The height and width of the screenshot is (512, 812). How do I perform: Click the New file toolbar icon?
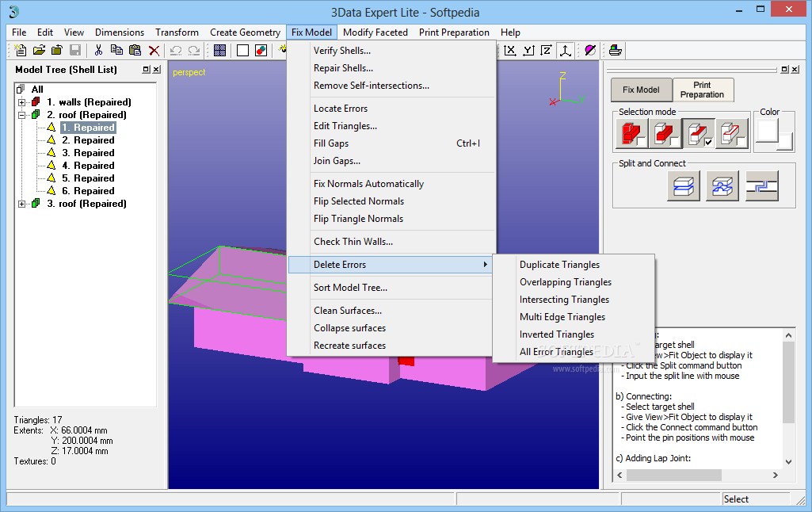click(x=20, y=50)
